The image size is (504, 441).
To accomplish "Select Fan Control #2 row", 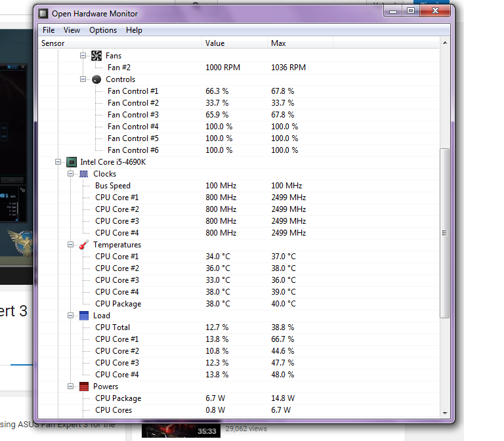I will (x=238, y=103).
